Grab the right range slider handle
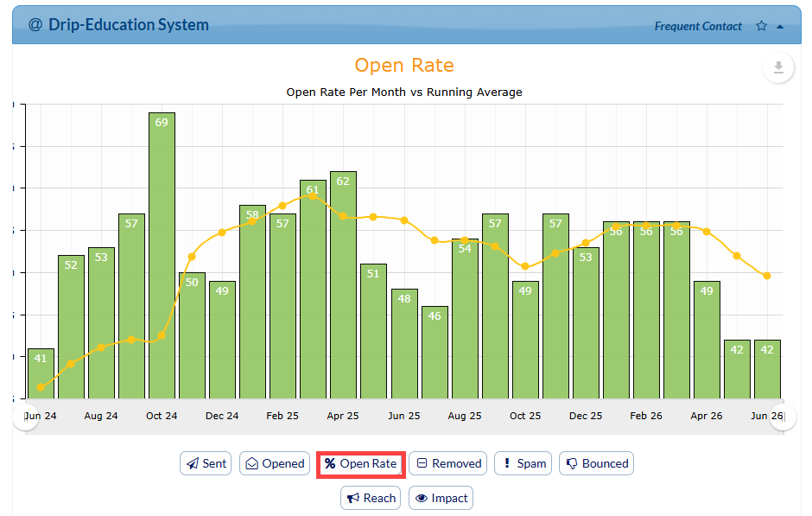 coord(783,417)
